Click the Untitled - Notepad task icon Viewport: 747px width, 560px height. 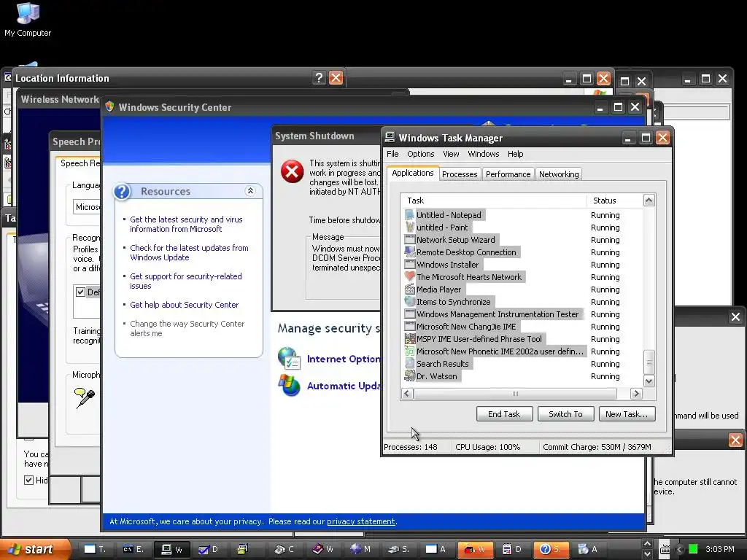[409, 215]
